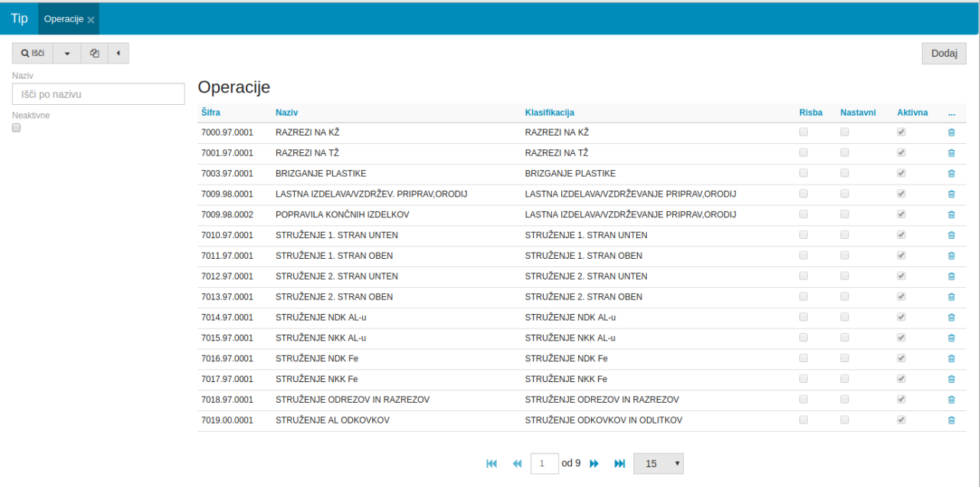The image size is (980, 487).
Task: Switch to the Operacije tab
Action: click(64, 19)
